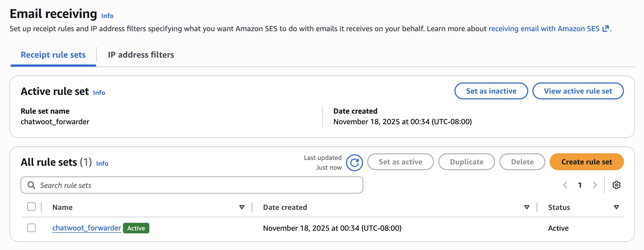Click the search magnifier icon
644x250 pixels.
(31, 185)
